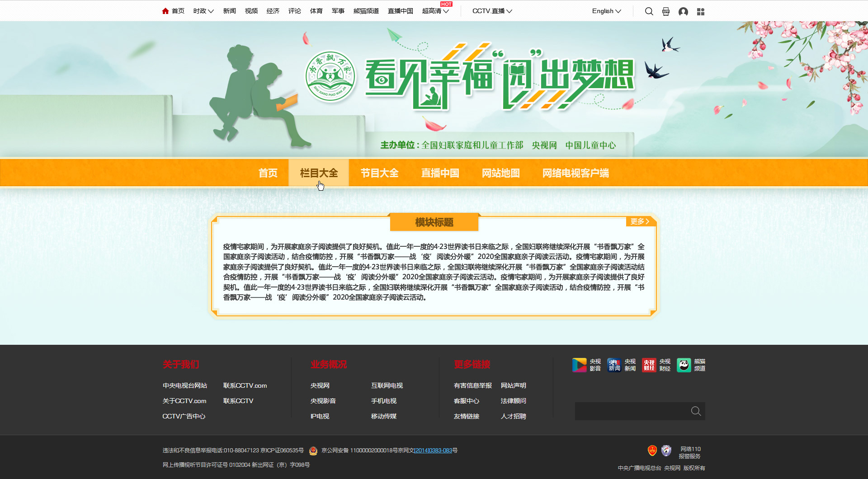The height and width of the screenshot is (479, 868).
Task: Select the 网站地图 tab
Action: (x=500, y=173)
